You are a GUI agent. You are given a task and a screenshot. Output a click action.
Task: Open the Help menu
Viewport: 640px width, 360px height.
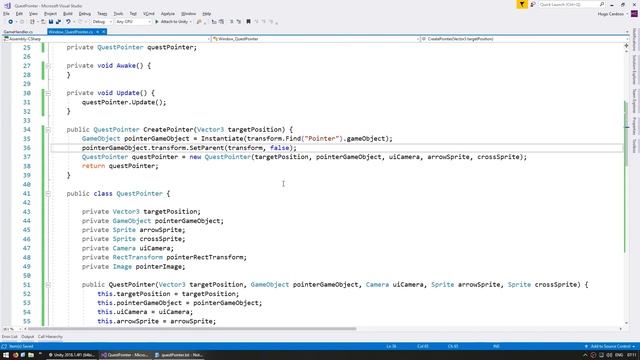pyautogui.click(x=207, y=14)
